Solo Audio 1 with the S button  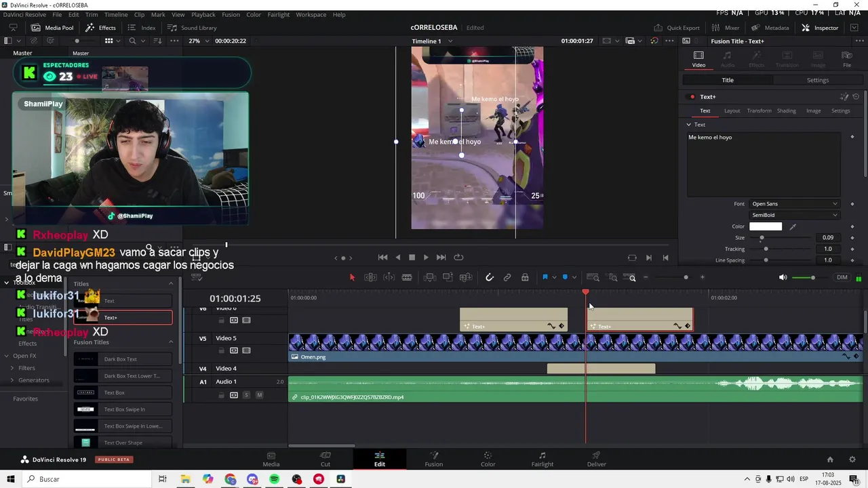[x=246, y=395]
